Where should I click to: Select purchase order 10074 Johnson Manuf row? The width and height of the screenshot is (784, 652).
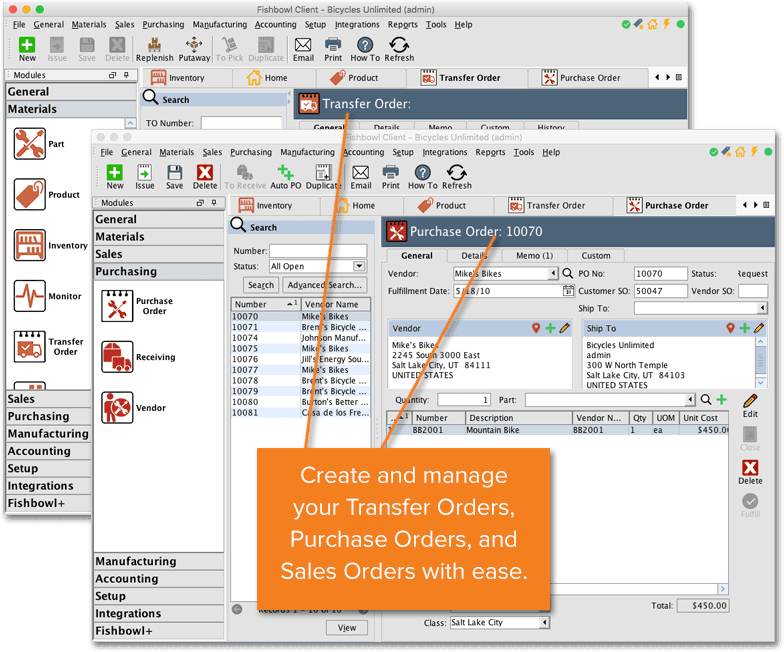click(x=300, y=338)
